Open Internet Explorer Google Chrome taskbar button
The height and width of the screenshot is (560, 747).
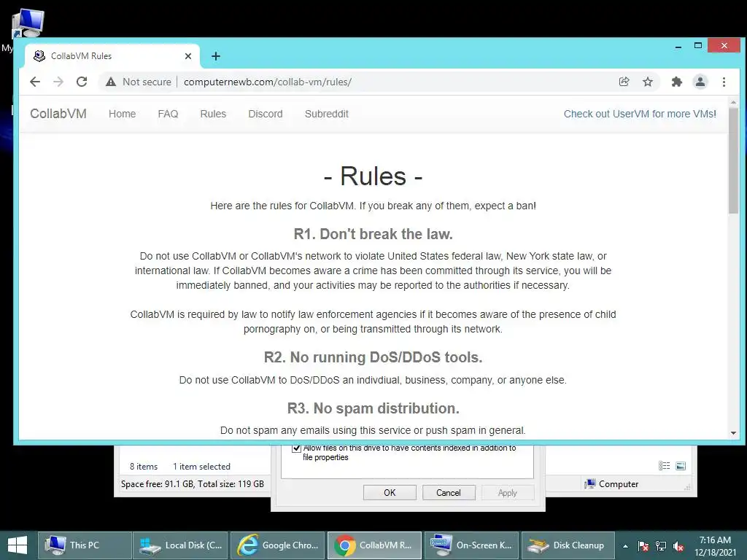point(278,545)
